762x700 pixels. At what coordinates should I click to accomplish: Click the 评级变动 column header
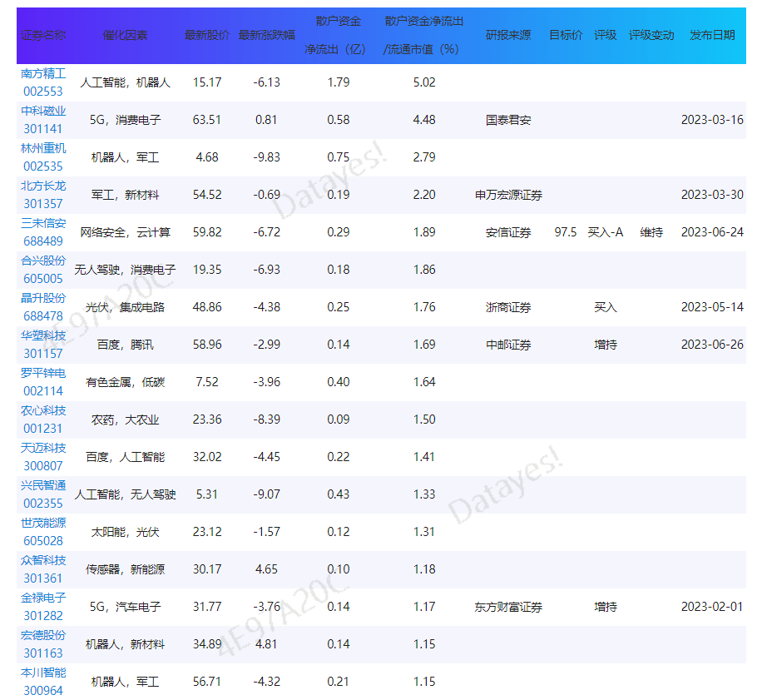click(x=651, y=35)
